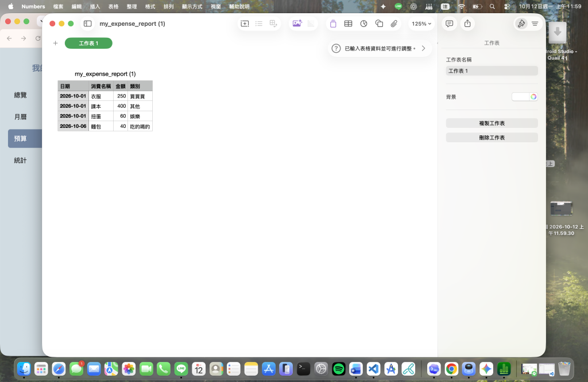Image resolution: width=588 pixels, height=382 pixels.
Task: Click the dotted grid toolbar icon
Action: [311, 24]
